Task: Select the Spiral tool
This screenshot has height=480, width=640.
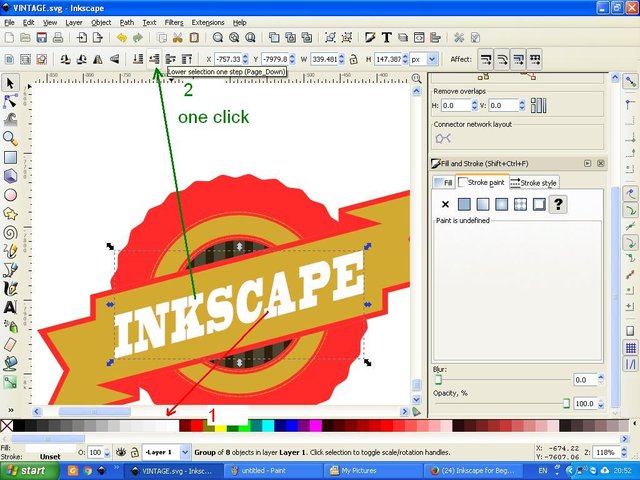Action: pos(10,232)
